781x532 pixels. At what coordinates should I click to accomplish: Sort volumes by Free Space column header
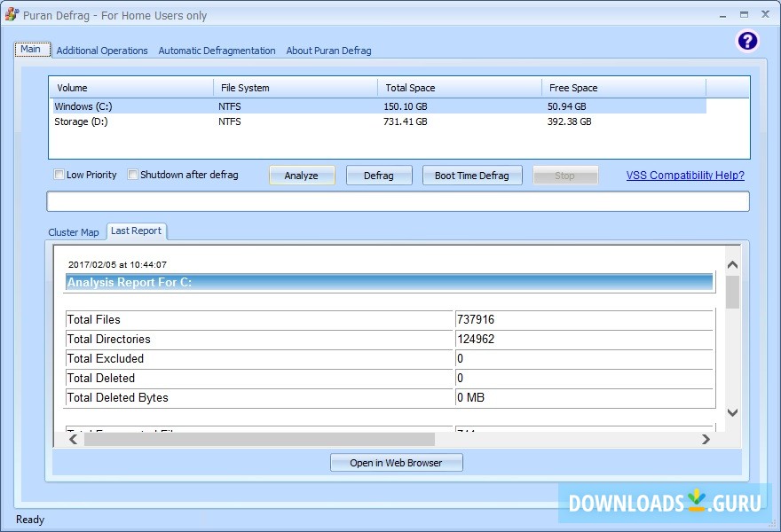click(623, 88)
